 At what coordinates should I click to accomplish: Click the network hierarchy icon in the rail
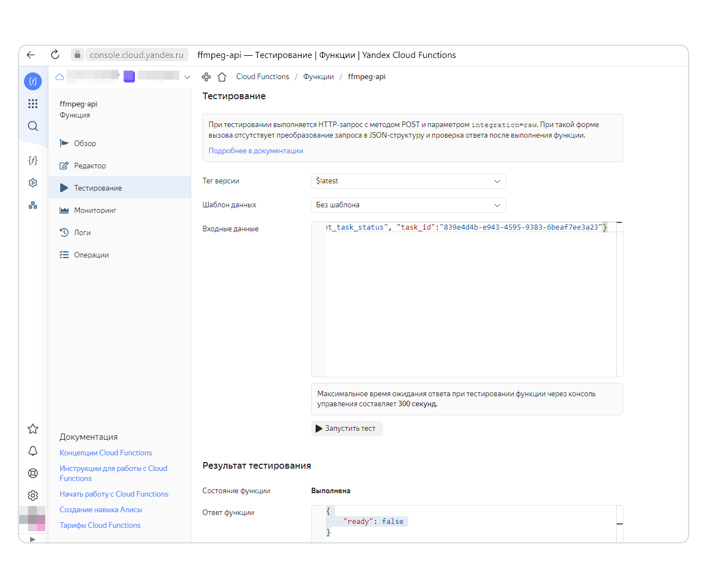pos(33,205)
